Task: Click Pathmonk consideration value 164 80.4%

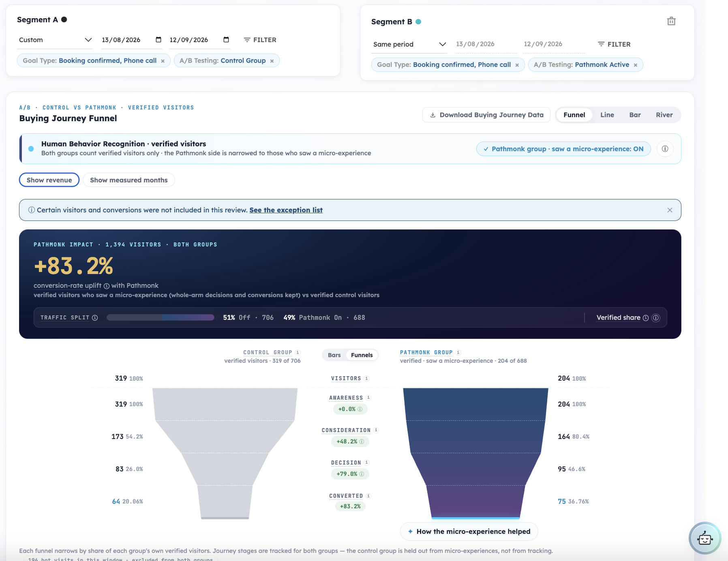Action: pos(574,437)
